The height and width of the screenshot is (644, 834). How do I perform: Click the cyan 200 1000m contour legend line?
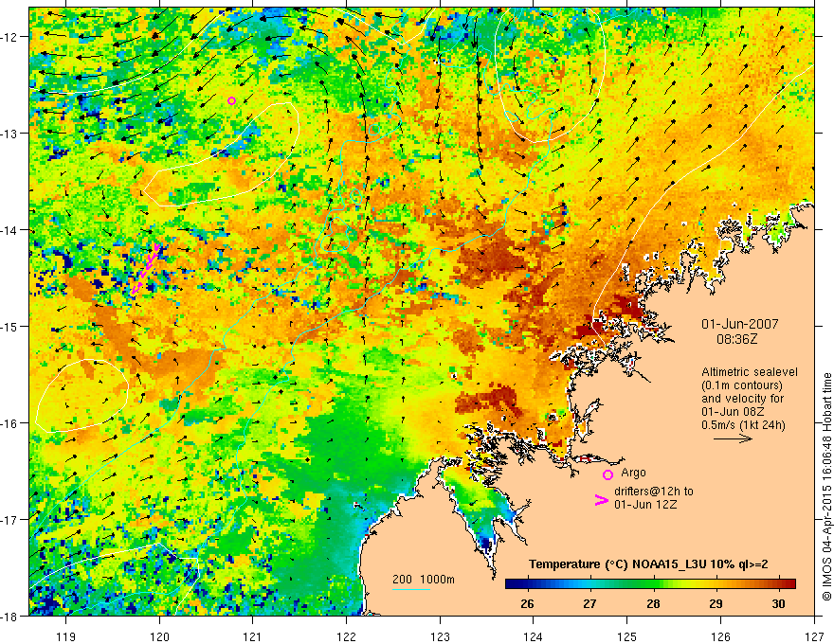pos(411,590)
